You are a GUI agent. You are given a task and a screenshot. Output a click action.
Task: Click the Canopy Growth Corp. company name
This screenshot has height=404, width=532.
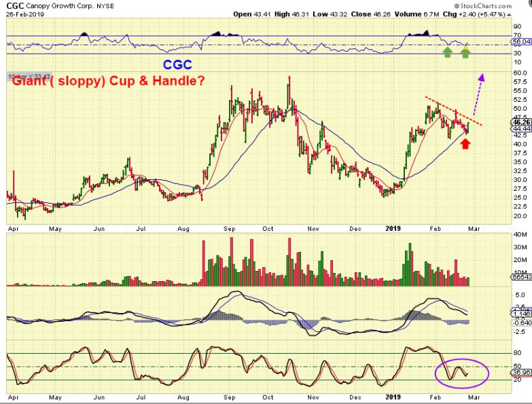click(x=60, y=6)
